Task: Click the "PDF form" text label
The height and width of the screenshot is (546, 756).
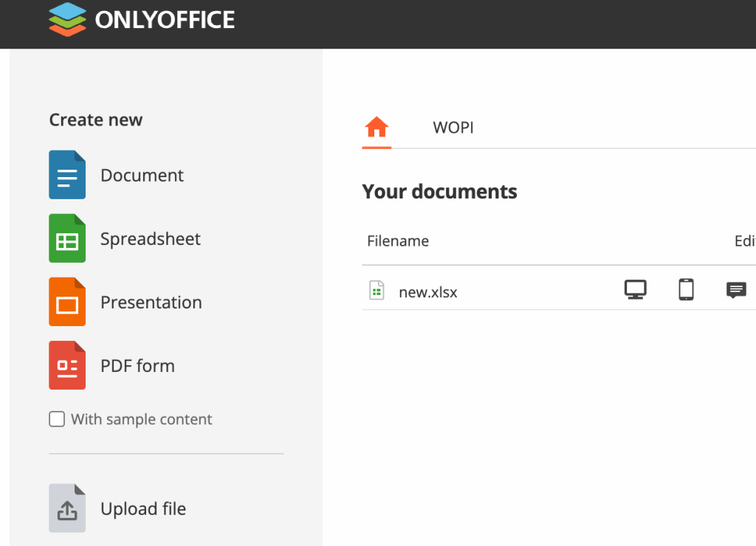Action: 137,366
